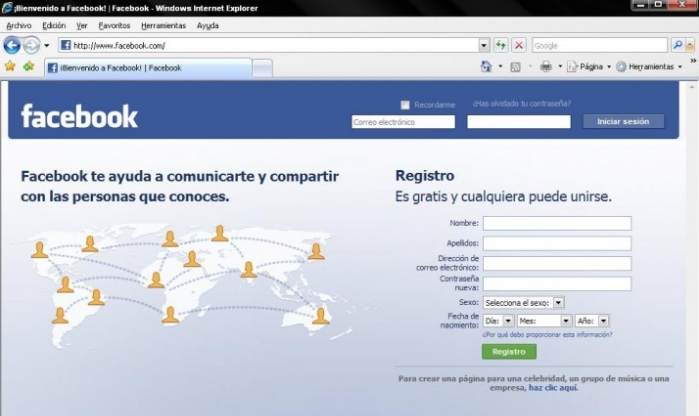Click the Google search box
This screenshot has height=416, width=699.
tap(599, 45)
